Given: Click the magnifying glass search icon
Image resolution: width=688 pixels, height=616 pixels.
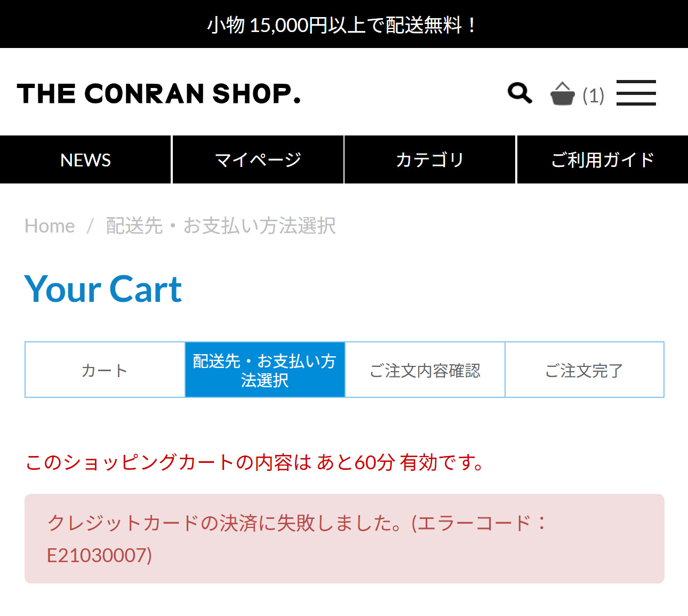Looking at the screenshot, I should click(519, 93).
